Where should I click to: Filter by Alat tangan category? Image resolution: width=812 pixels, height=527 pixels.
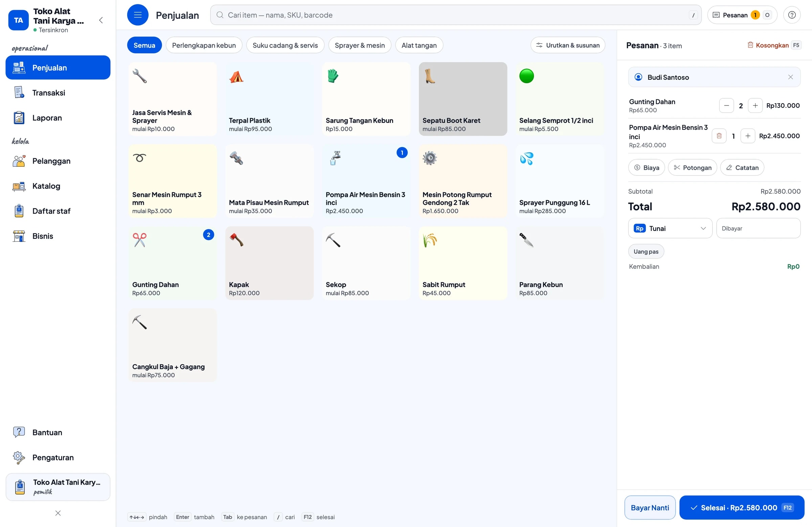[x=419, y=45]
